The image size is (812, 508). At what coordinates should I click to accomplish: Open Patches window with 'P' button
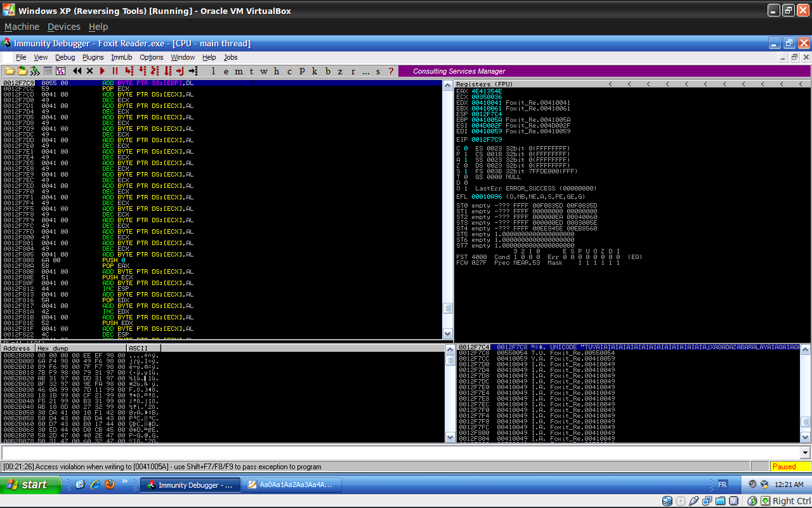[x=302, y=71]
